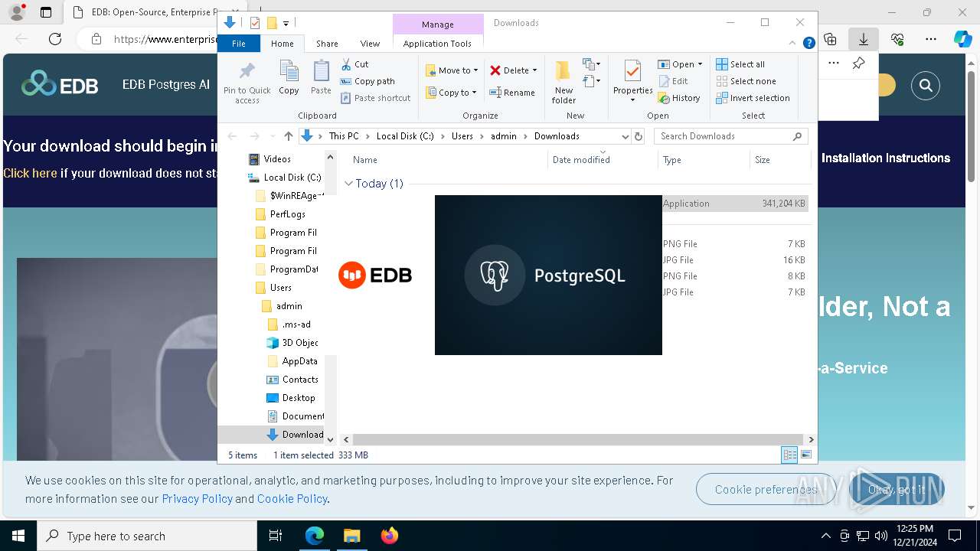This screenshot has height=551, width=980.
Task: Click the Up one level arrow
Action: (288, 136)
